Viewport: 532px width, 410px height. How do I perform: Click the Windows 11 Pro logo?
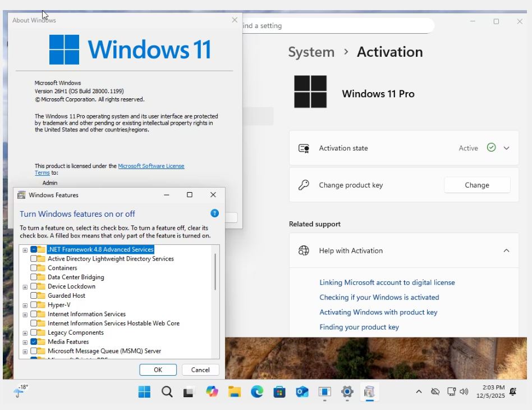coord(310,92)
